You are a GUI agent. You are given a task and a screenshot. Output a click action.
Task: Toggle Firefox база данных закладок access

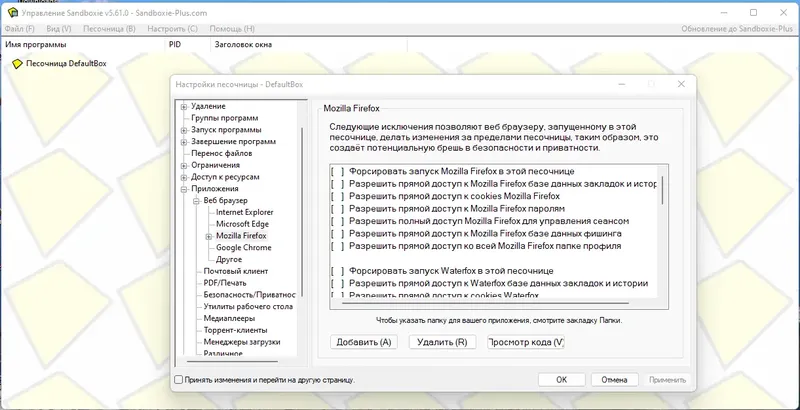tap(337, 184)
